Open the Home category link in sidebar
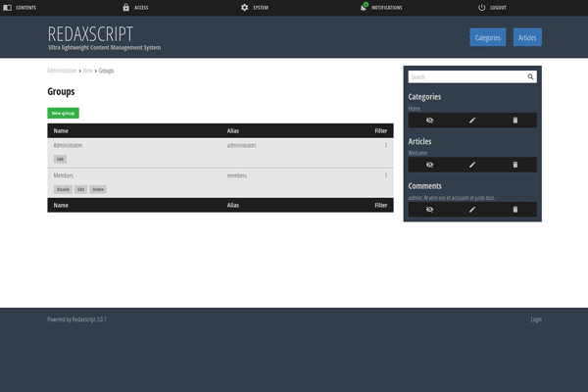588x392 pixels. tap(414, 109)
